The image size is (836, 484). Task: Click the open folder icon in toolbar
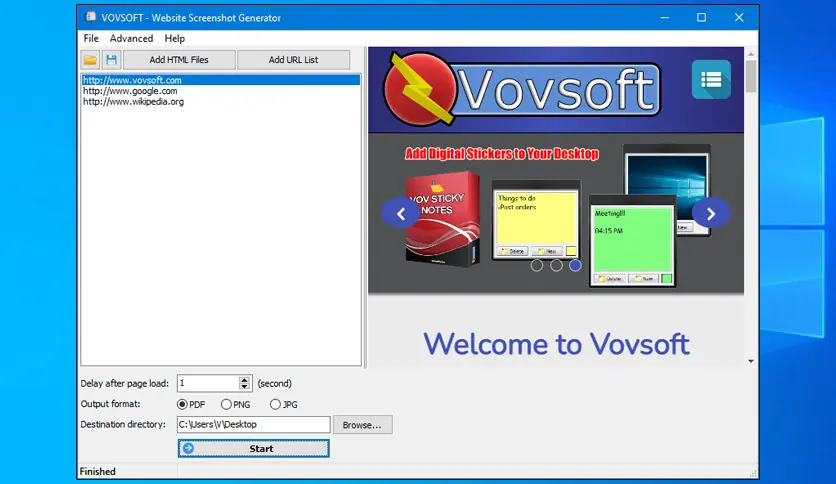(x=90, y=60)
